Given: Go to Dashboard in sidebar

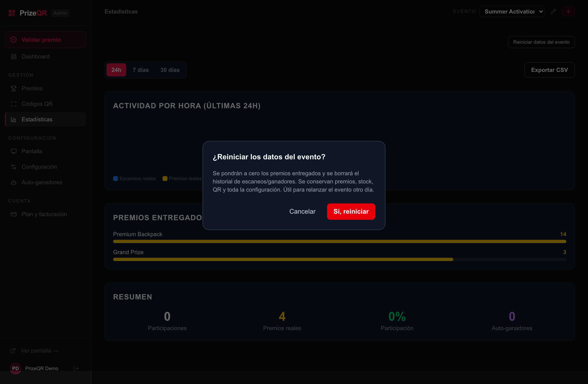Looking at the screenshot, I should pyautogui.click(x=46, y=57).
